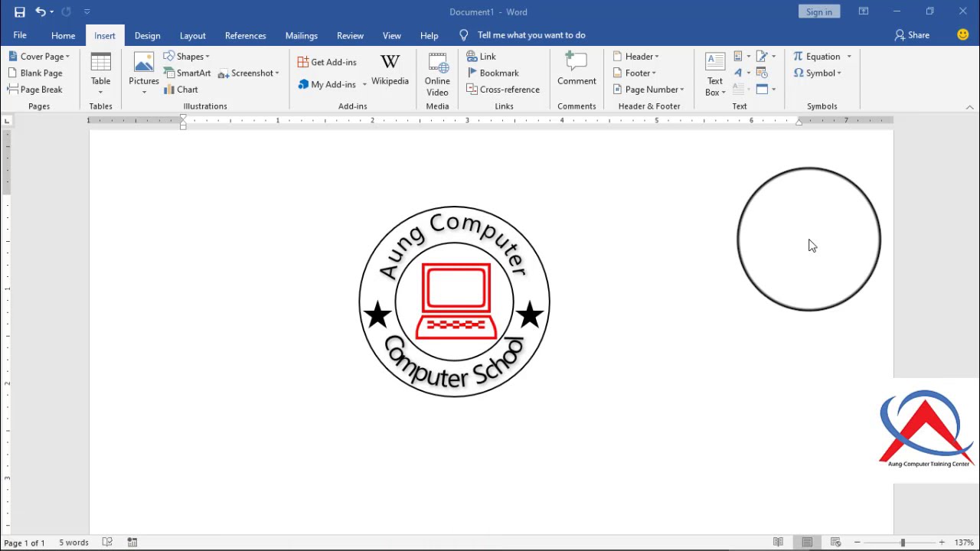The height and width of the screenshot is (551, 980).
Task: Add a Bookmark
Action: (493, 73)
